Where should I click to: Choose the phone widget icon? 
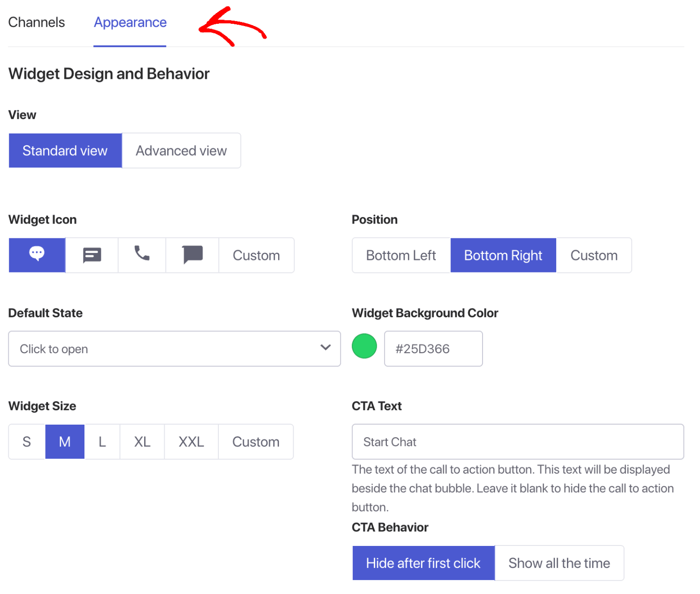141,255
